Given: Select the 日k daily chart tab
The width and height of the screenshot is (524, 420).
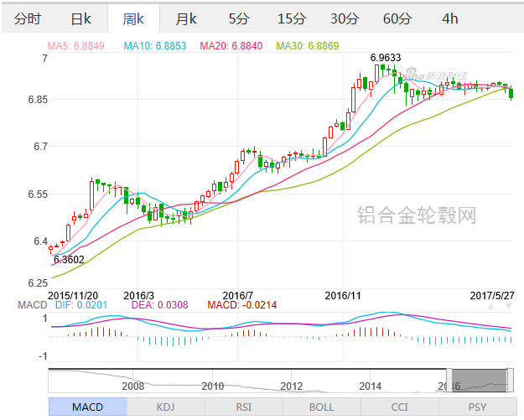Looking at the screenshot, I should point(80,18).
